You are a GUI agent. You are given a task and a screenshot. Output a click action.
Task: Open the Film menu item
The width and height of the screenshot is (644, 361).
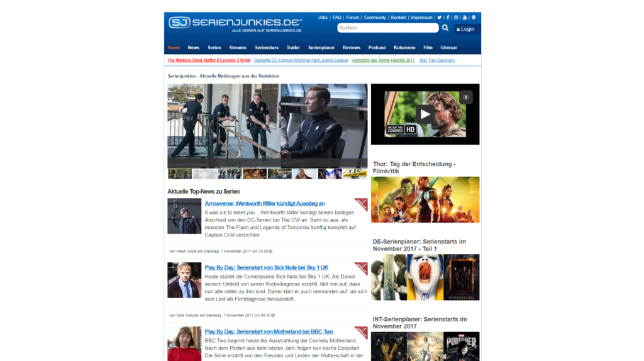[x=428, y=48]
